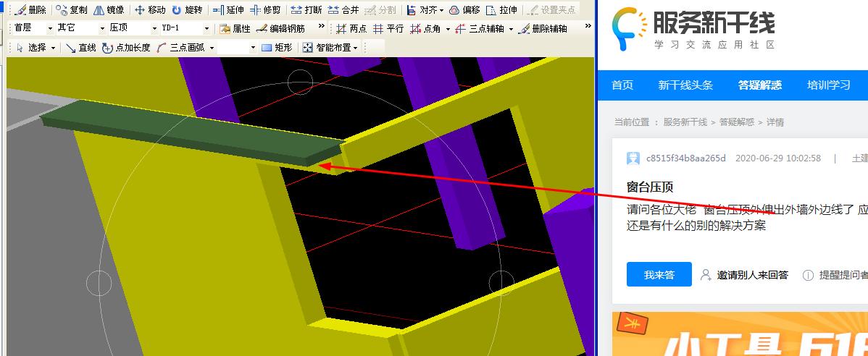Image resolution: width=868 pixels, height=356 pixels.
Task: Select the 拉伸 (Stretch) tool
Action: (x=501, y=10)
